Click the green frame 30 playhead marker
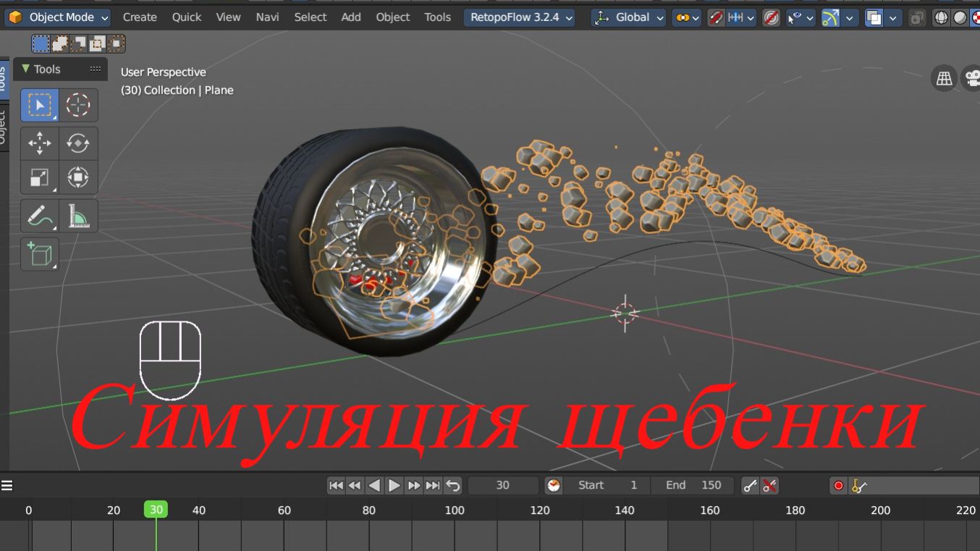Screen dimensions: 980x551 pyautogui.click(x=156, y=510)
